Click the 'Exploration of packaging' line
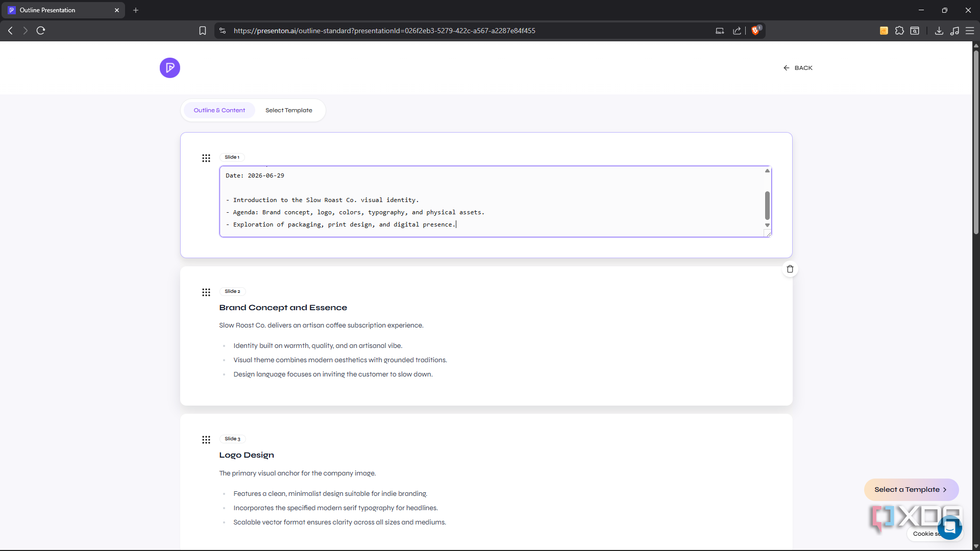 point(341,224)
